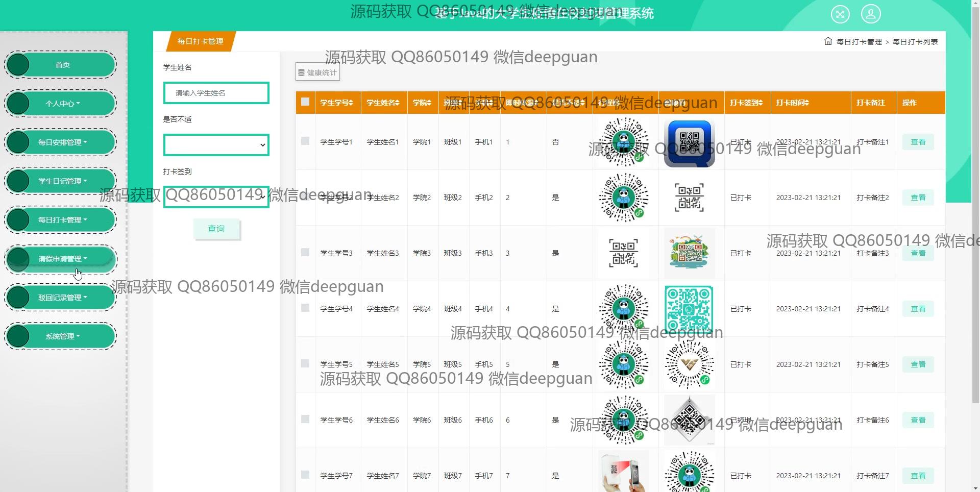This screenshot has height=492, width=980.
Task: Open the 打卡签到 dropdown filter
Action: pos(216,197)
